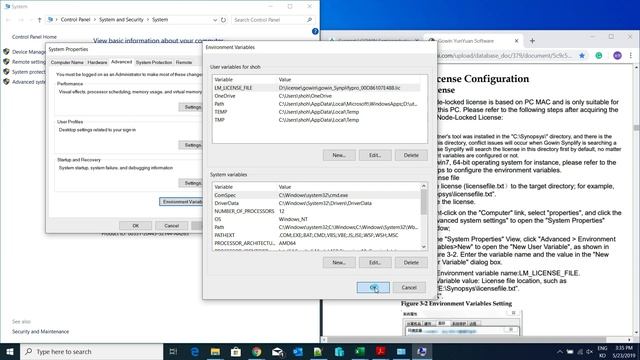Click the Chrome profile avatar icon
Viewport: 640px width, 360px height.
tap(617, 56)
